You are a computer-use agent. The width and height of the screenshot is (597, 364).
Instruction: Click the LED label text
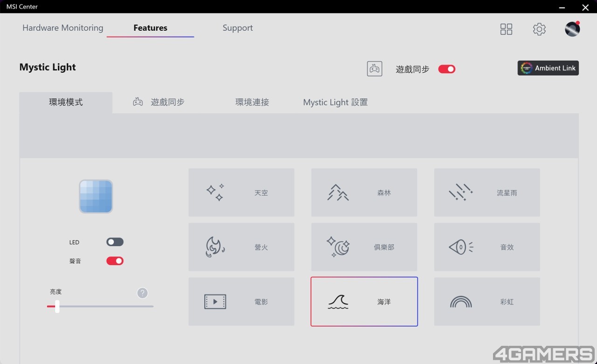coord(74,242)
